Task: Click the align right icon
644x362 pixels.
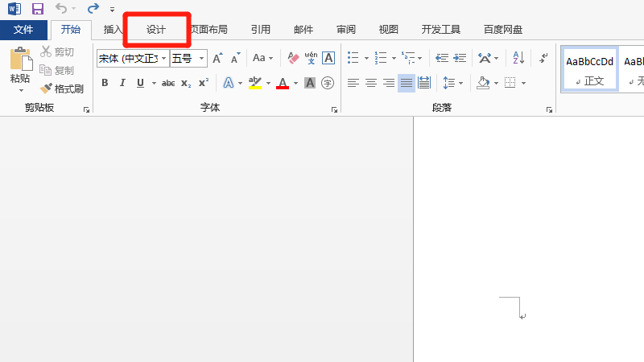Action: coord(389,83)
